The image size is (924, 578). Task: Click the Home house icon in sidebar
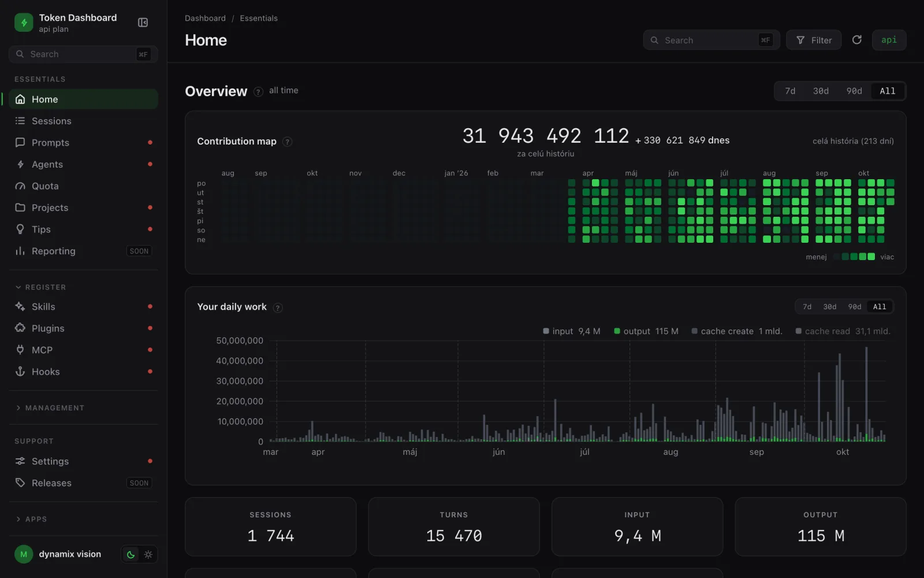tap(20, 99)
